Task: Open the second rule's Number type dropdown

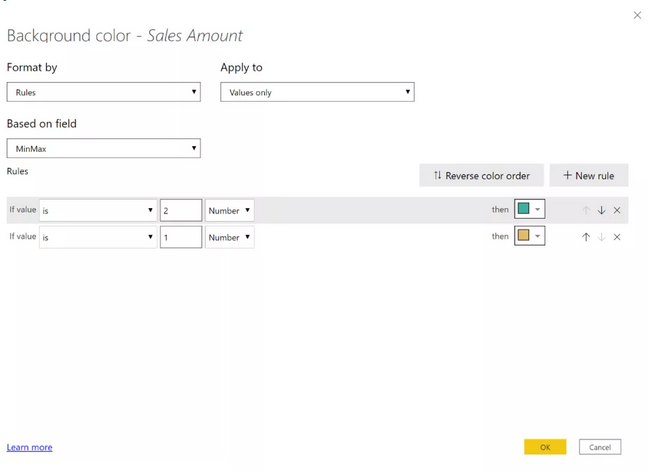Action: 229,237
